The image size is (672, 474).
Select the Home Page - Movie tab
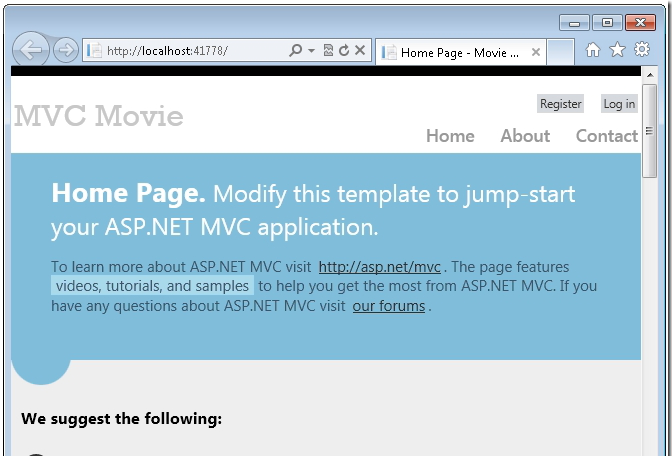pyautogui.click(x=460, y=52)
